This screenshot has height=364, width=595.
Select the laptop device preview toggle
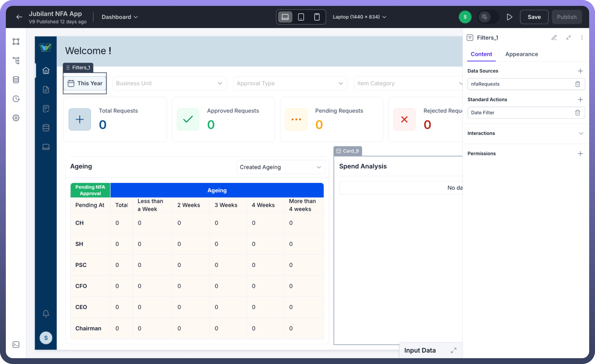285,17
